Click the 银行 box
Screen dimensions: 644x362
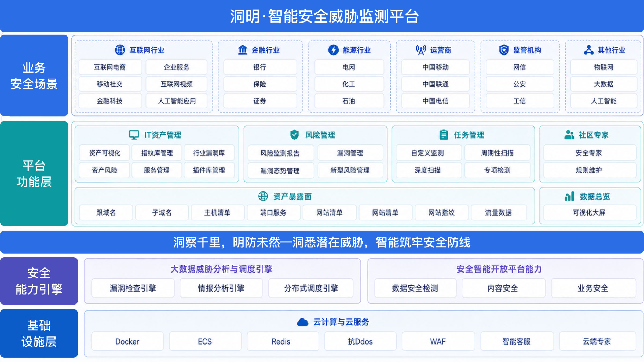[260, 67]
